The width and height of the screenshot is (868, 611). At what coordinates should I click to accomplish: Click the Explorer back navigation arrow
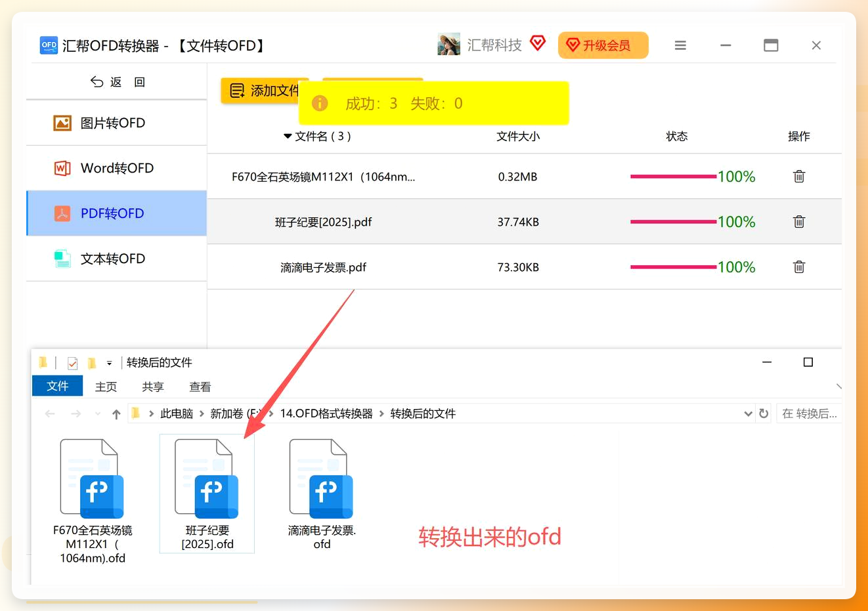[x=50, y=413]
